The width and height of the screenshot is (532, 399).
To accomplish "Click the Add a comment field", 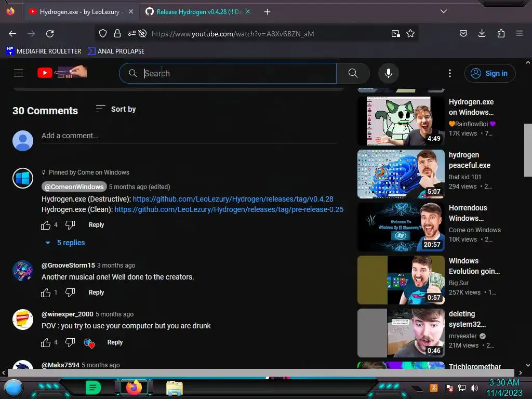I will [189, 136].
